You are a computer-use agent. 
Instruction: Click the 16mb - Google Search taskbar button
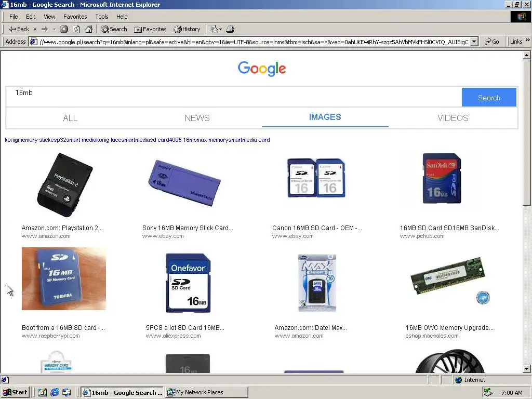(x=123, y=393)
